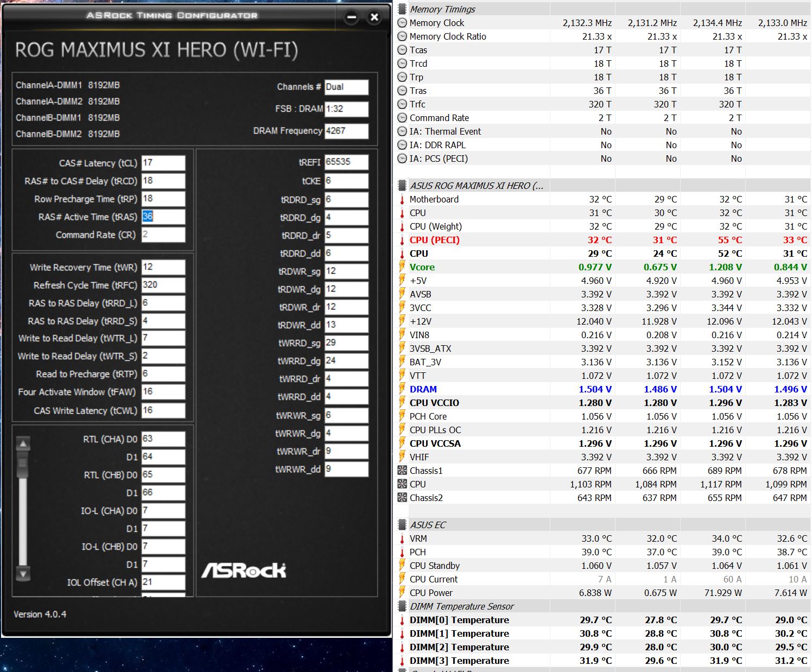Screen dimensions: 812x672
Task: Click the RTL (CHA) D0 field
Action: [163, 439]
